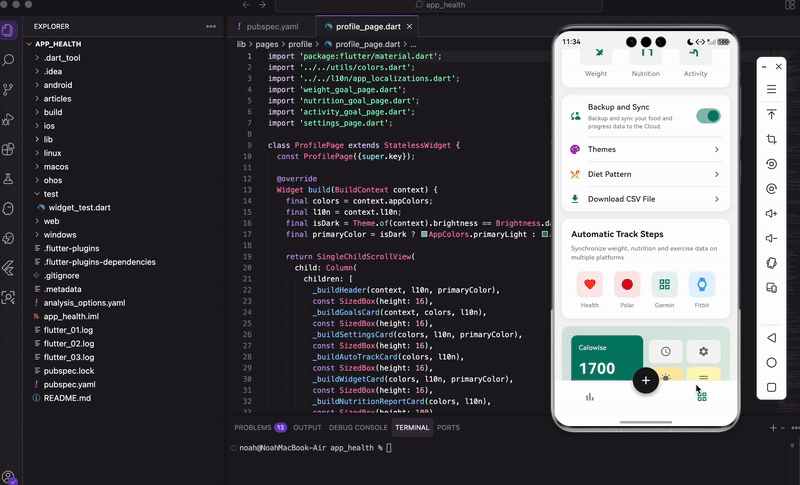Tap the Fitbit tracker icon
This screenshot has height=485, width=800.
702,284
